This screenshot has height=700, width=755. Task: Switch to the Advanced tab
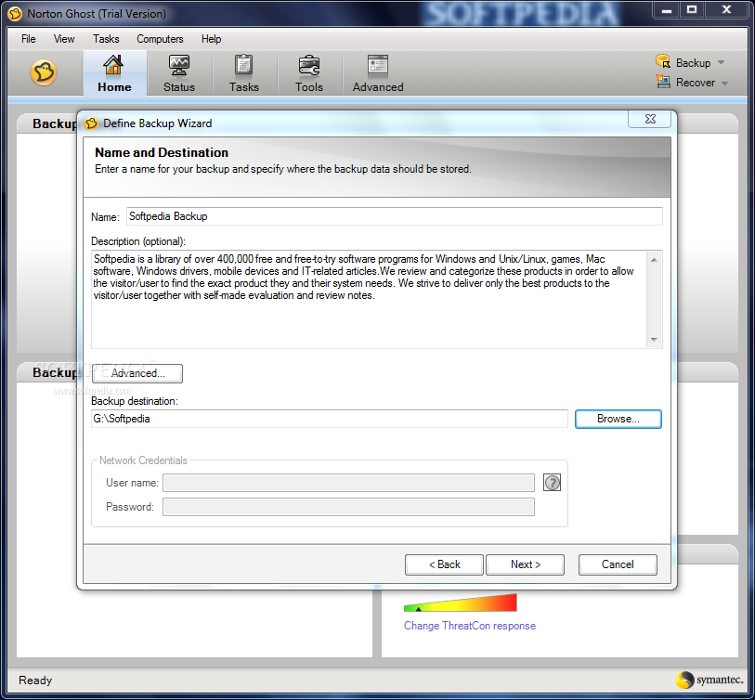point(378,73)
